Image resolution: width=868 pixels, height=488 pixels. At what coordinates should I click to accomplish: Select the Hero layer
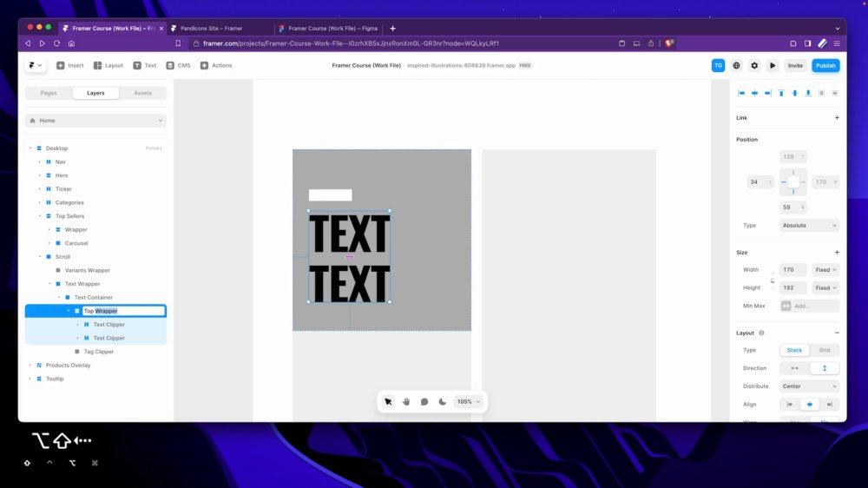click(62, 175)
